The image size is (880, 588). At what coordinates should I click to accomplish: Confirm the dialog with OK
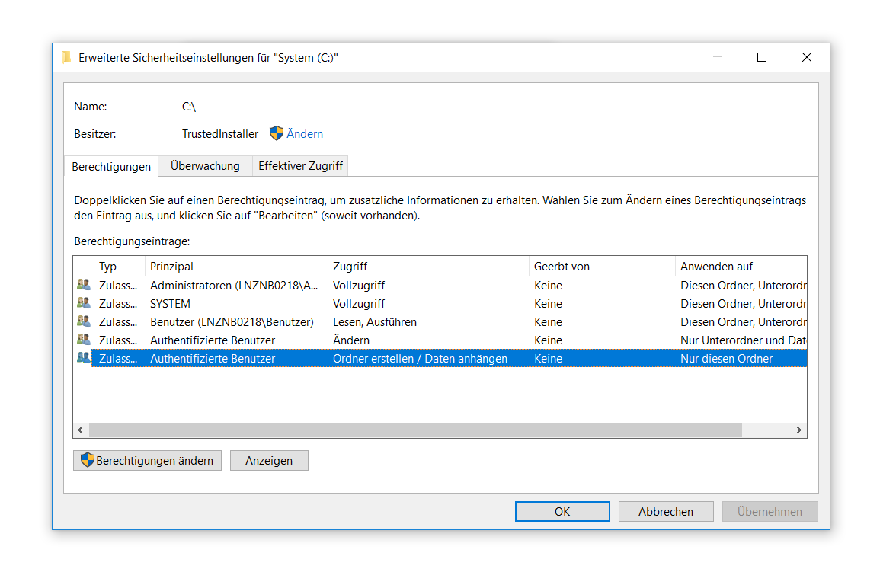562,511
